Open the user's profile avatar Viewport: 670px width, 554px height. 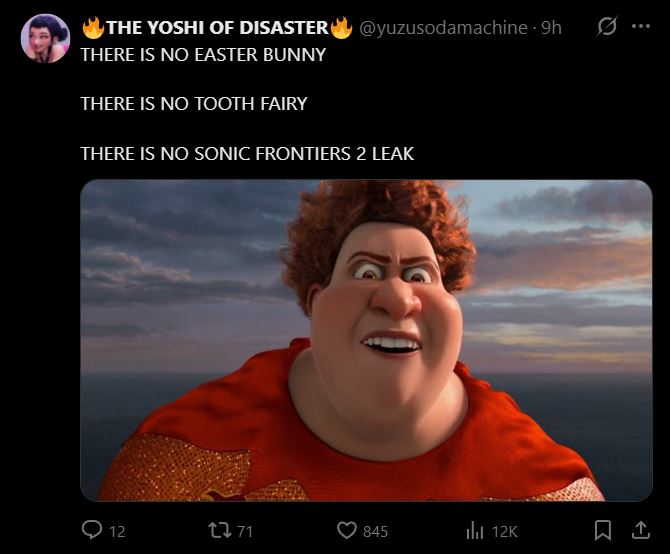(45, 38)
